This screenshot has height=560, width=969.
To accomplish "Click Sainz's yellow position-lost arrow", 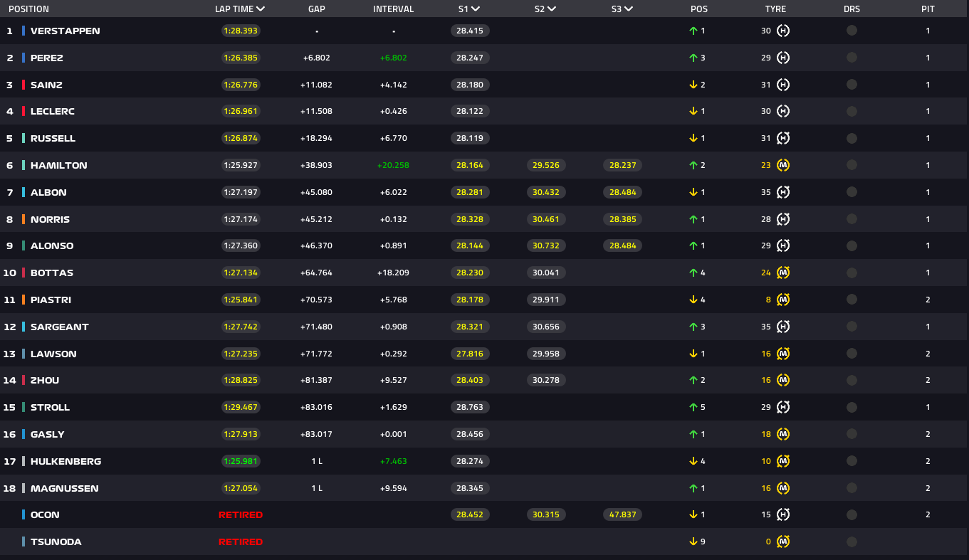I will 693,85.
